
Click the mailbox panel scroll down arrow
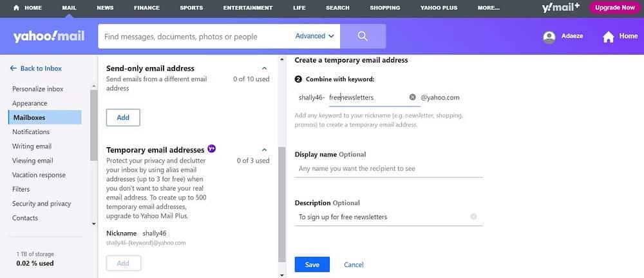(x=282, y=274)
